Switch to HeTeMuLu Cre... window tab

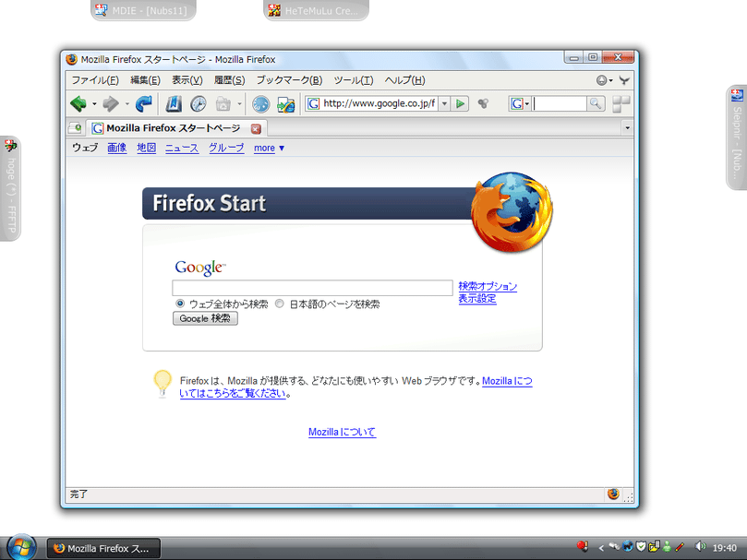click(x=317, y=10)
